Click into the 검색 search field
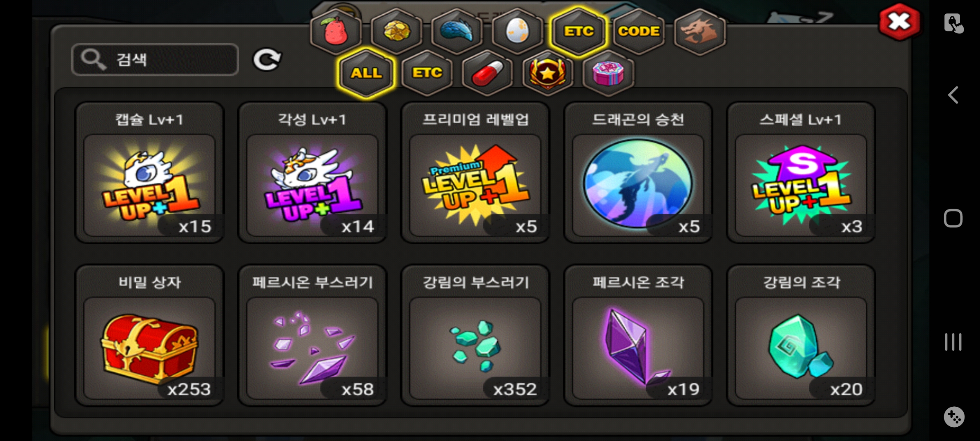Viewport: 980px width, 441px height. (155, 60)
